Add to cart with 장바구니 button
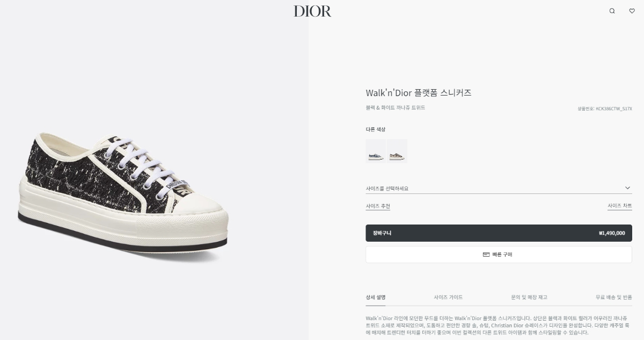Screen dimensions: 644x340 click(499, 233)
